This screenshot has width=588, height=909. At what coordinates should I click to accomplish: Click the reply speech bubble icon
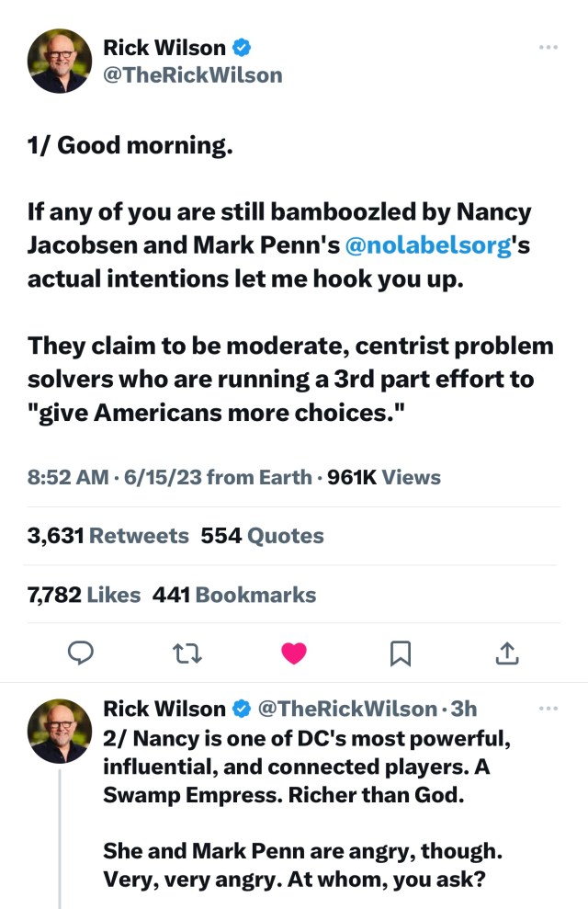point(82,653)
